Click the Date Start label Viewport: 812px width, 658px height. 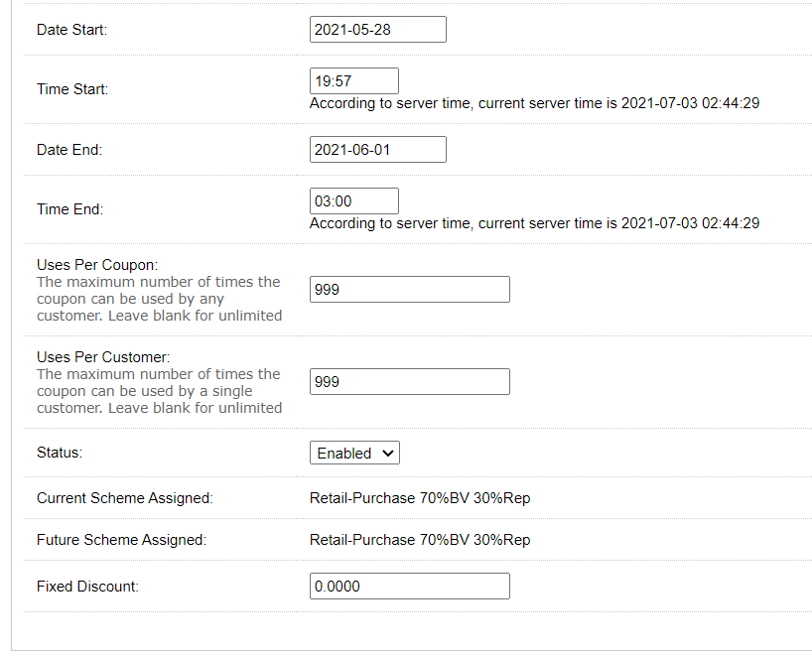[x=72, y=30]
